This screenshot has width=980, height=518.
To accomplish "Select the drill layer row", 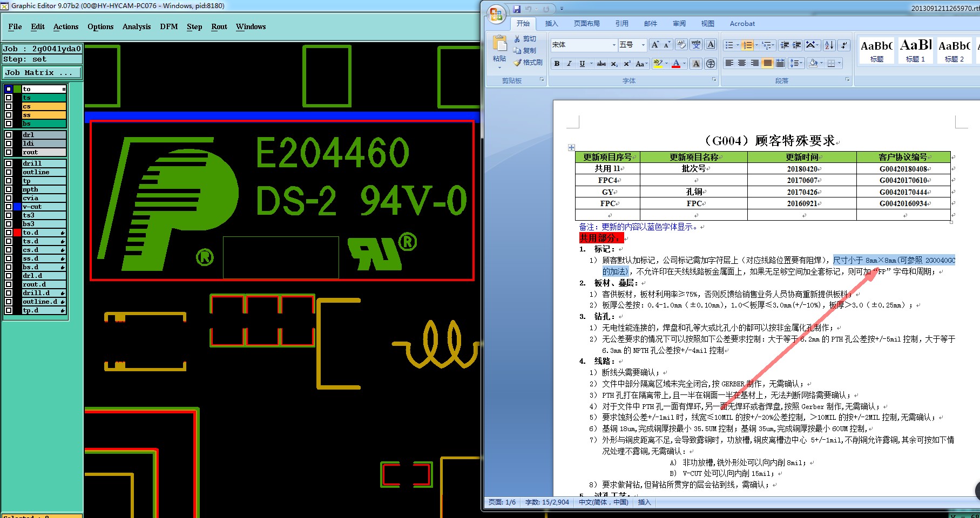I will [x=44, y=163].
